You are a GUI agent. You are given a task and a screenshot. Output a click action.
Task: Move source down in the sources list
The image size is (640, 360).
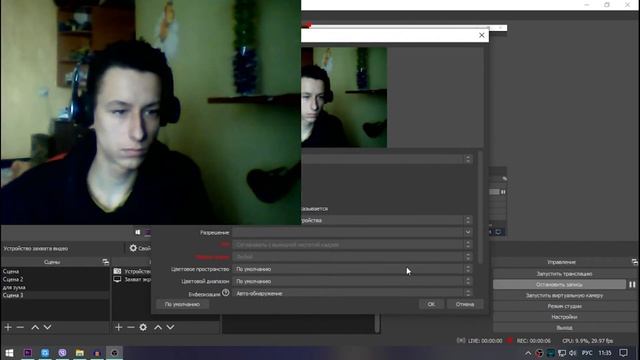point(170,327)
